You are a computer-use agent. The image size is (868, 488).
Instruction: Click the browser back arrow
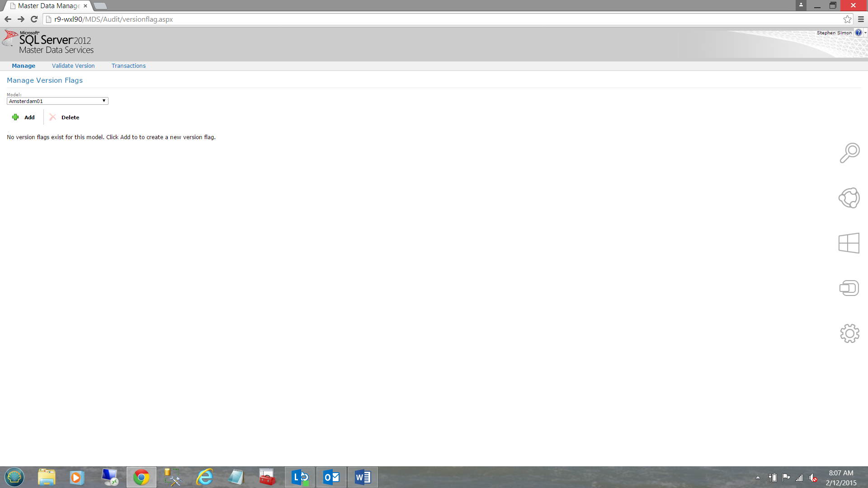click(8, 19)
